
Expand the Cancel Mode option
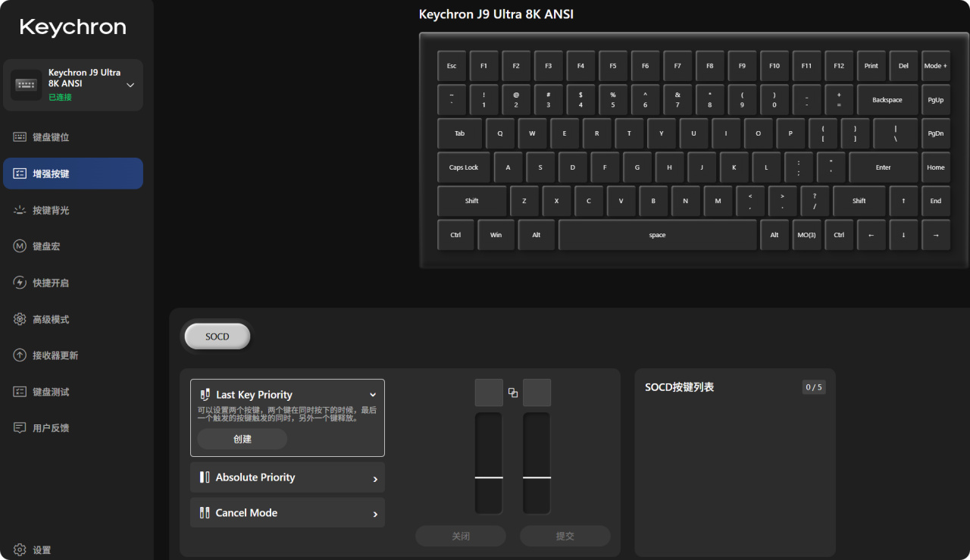click(x=287, y=513)
